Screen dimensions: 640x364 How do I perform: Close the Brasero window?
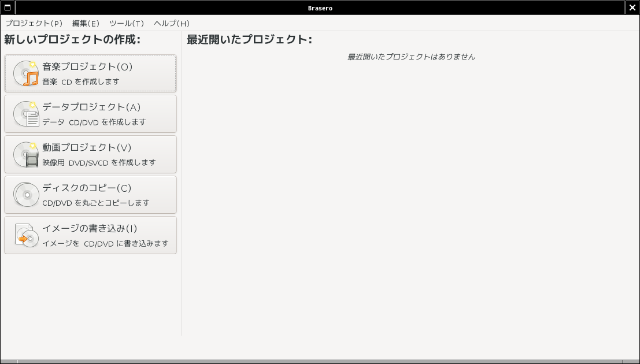[x=632, y=8]
